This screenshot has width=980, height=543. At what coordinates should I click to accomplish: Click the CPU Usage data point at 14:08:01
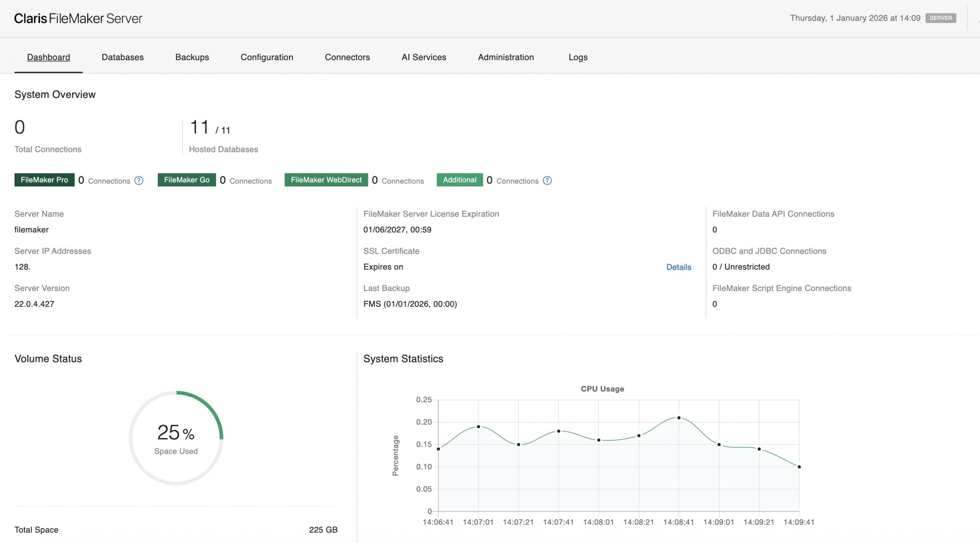[599, 440]
